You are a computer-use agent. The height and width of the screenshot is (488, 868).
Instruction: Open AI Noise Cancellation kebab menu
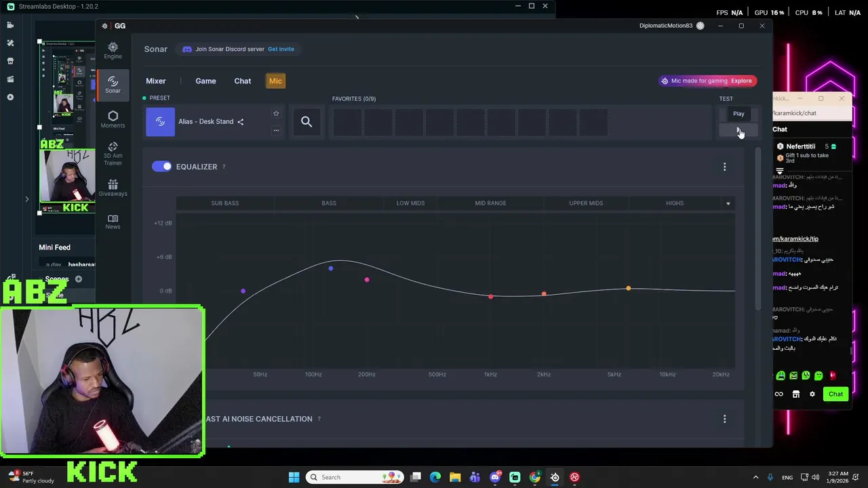coord(724,419)
